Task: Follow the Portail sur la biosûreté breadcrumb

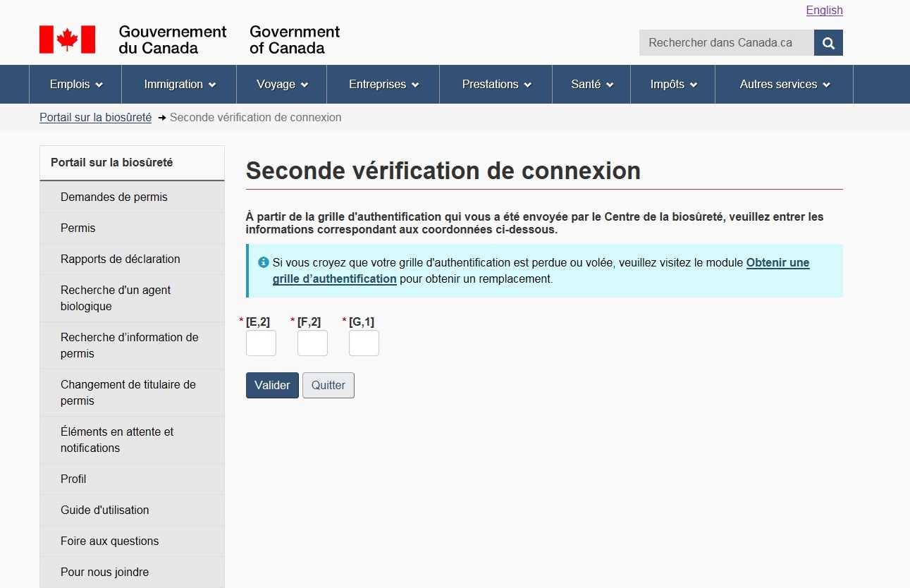Action: (95, 118)
